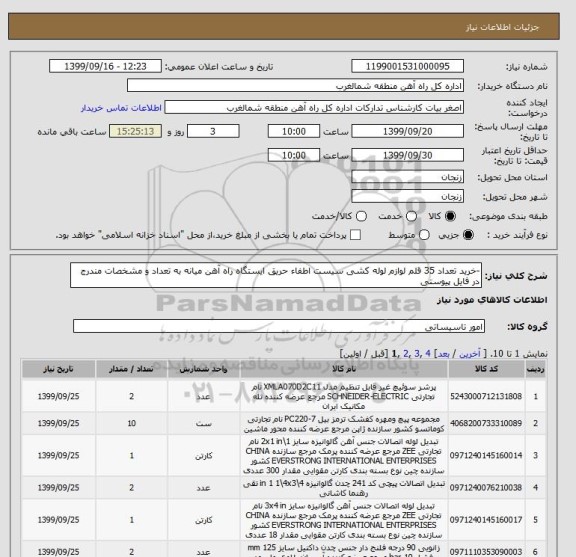Viewport: 576px width, 557px height.
Task: Click the کد کالا column header
Action: 486,369
